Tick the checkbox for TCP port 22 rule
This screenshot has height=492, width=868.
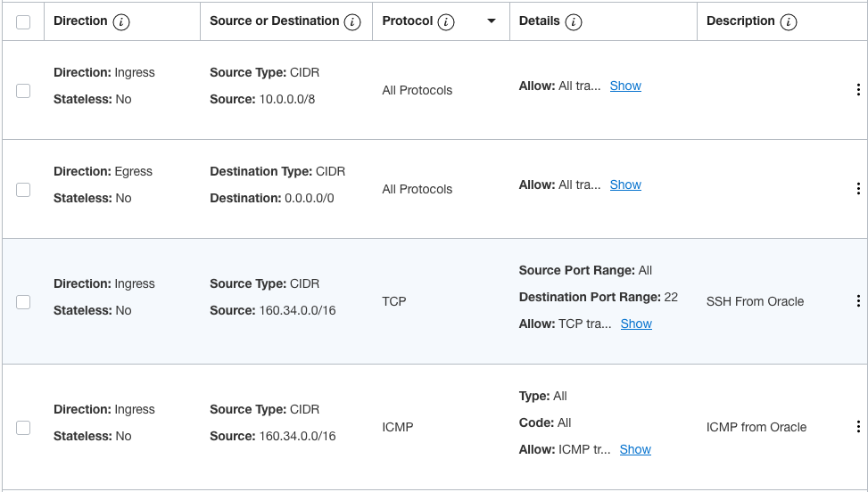[23, 302]
